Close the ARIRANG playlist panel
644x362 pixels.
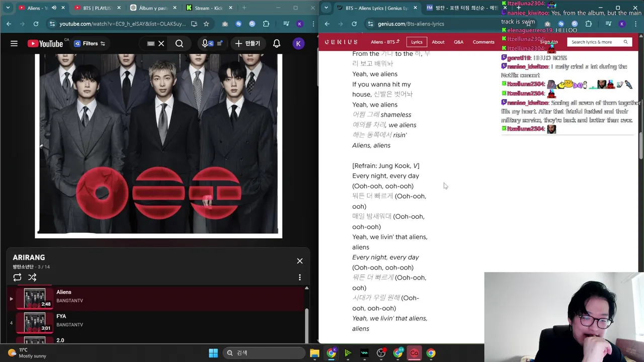[300, 261]
